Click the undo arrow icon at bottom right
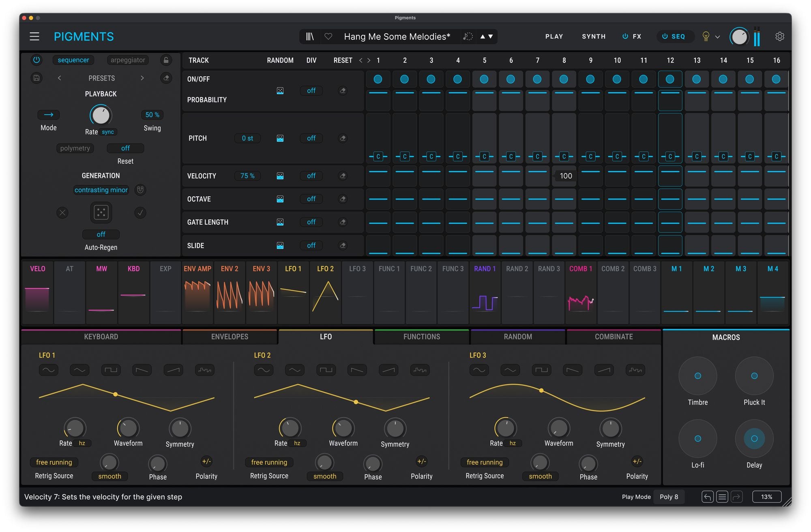Screen dimensions: 811x532 click(x=707, y=496)
